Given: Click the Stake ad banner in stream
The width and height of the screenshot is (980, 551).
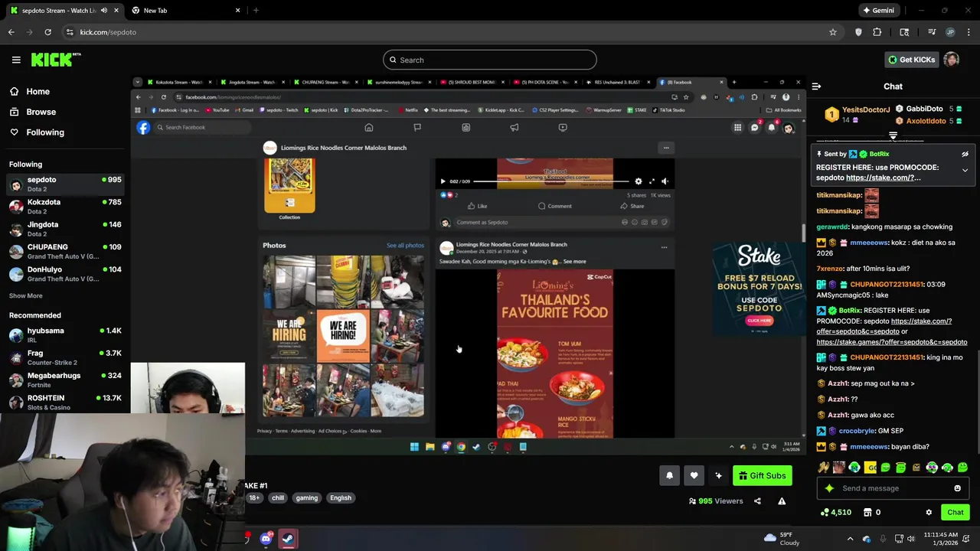Looking at the screenshot, I should pyautogui.click(x=759, y=289).
